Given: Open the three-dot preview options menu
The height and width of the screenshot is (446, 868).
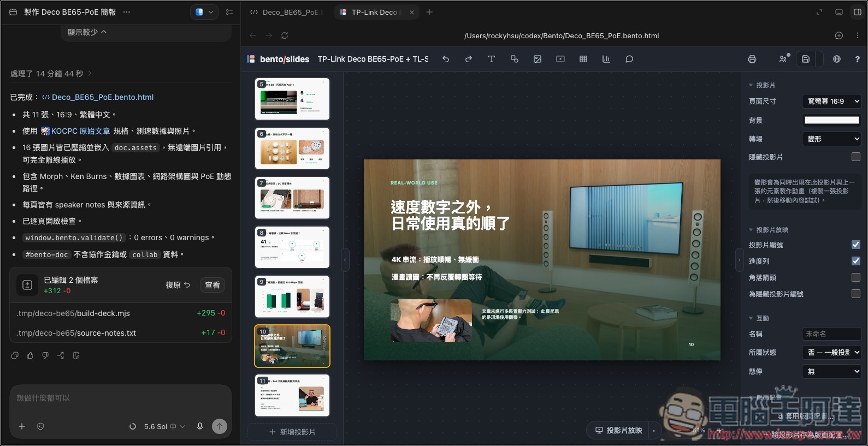Looking at the screenshot, I should coord(857,35).
